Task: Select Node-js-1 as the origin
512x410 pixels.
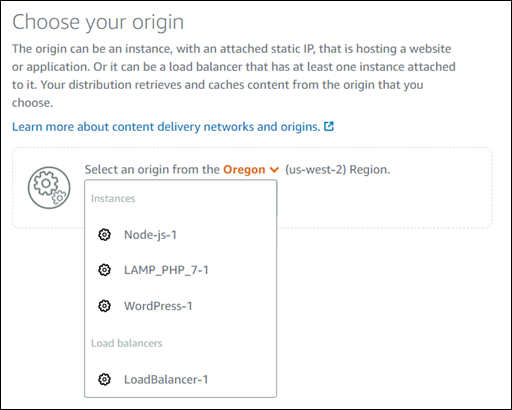Action: pos(180,235)
